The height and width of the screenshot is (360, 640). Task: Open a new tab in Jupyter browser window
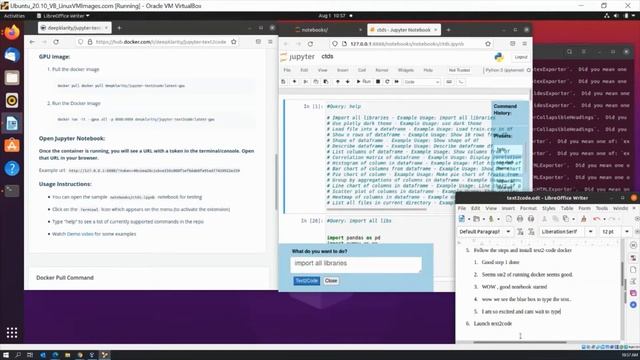pyautogui.click(x=448, y=30)
